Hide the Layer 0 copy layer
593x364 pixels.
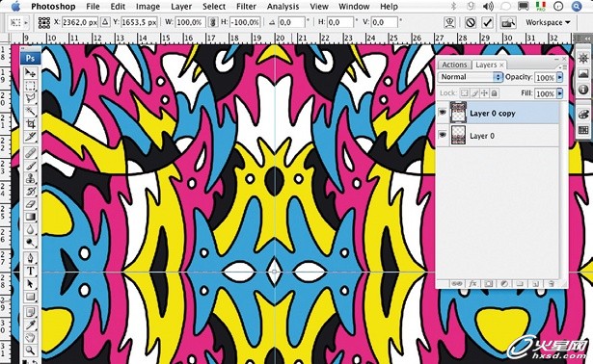[443, 113]
